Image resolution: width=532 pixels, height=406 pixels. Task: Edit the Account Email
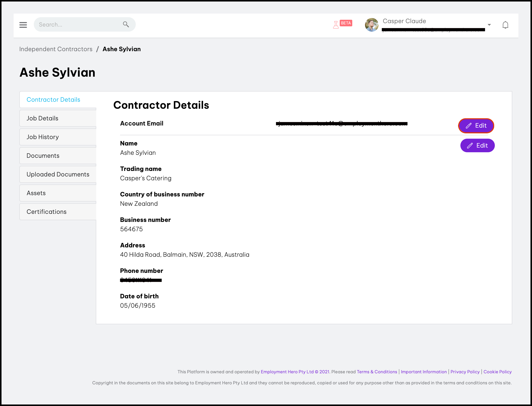pos(476,126)
